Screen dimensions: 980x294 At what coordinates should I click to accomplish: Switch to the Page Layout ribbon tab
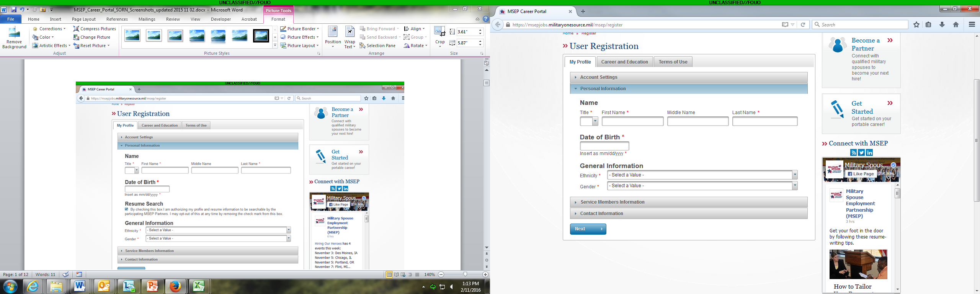(x=84, y=19)
